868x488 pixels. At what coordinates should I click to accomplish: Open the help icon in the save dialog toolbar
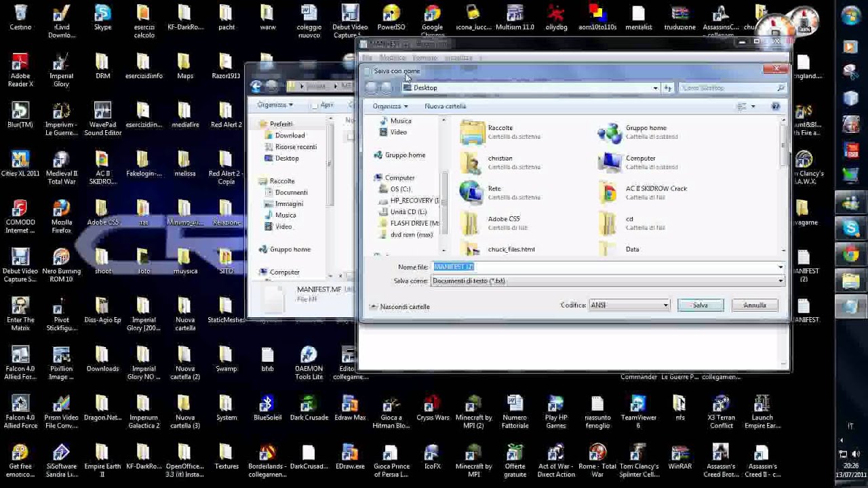(x=776, y=106)
